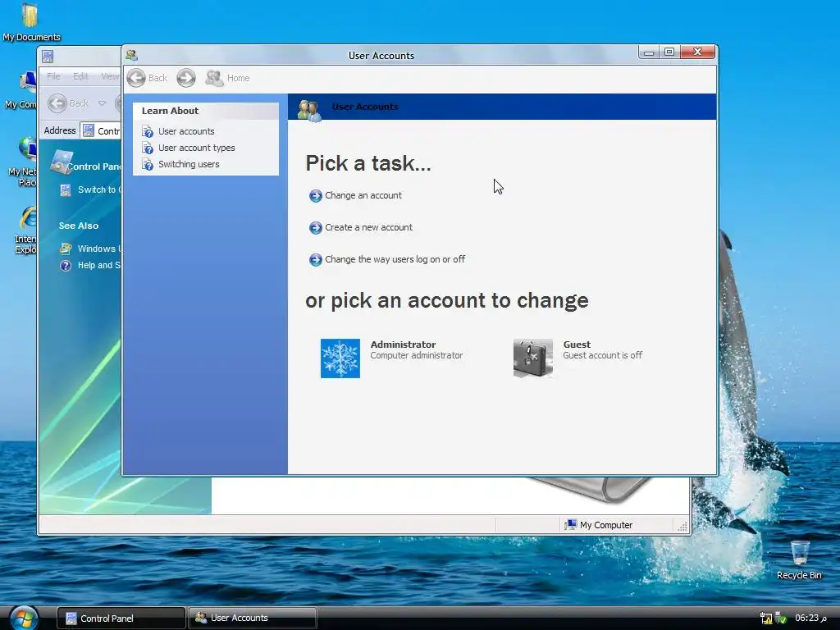Switch to Control Panel taskbar button

tap(121, 619)
